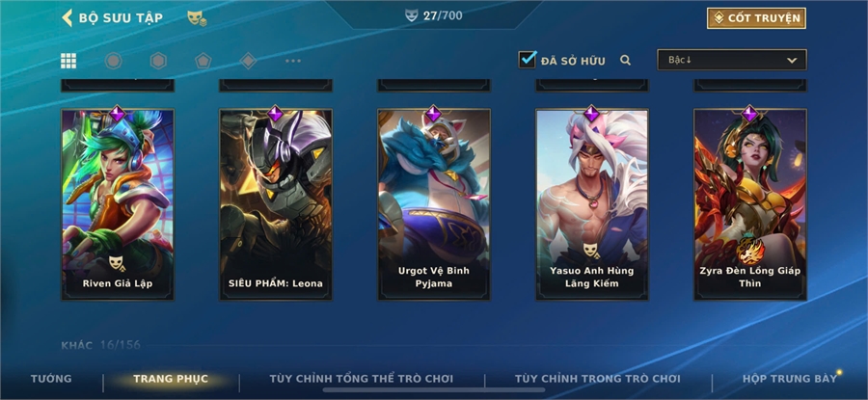Screen dimensions: 868x400
Task: Toggle the ĐÃ SỞ HỮU checkbox
Action: 527,59
